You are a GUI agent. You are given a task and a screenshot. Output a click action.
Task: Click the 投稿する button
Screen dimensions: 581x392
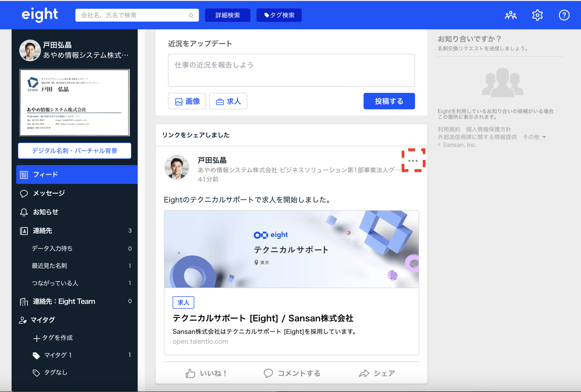[389, 101]
